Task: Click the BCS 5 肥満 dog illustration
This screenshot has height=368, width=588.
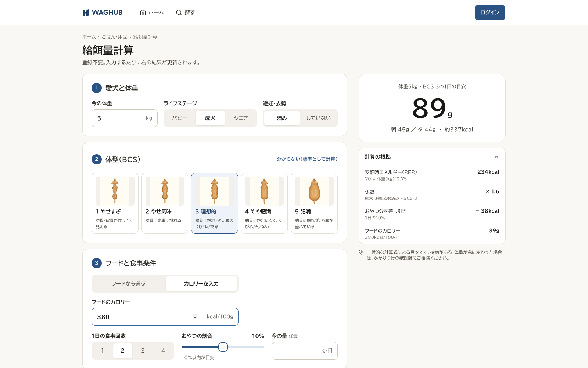Action: pyautogui.click(x=314, y=191)
